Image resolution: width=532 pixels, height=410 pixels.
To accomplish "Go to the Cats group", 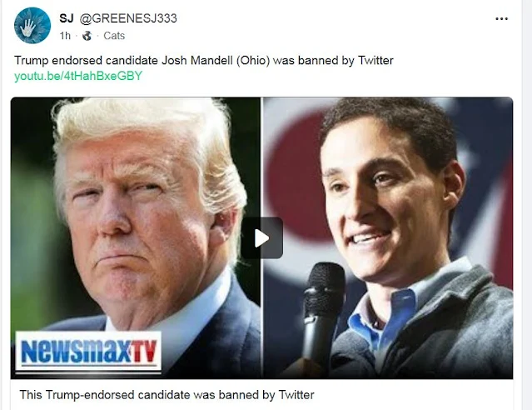I will point(114,36).
